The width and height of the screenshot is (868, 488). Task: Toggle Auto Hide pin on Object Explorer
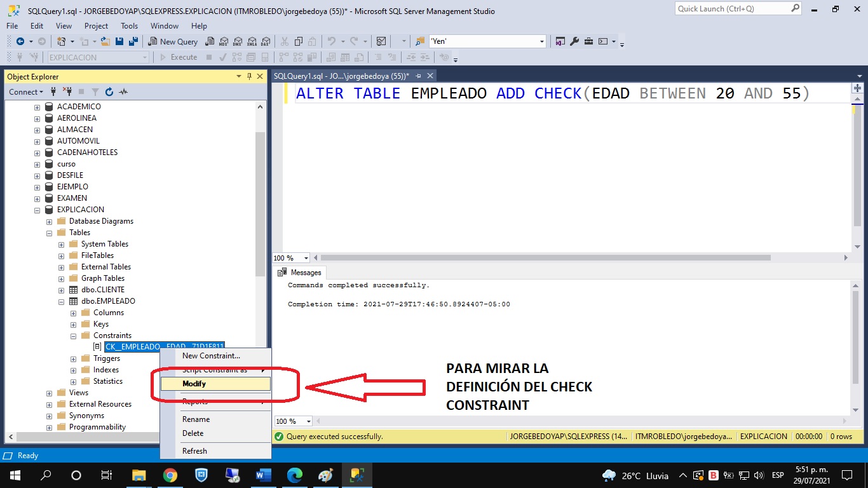249,76
